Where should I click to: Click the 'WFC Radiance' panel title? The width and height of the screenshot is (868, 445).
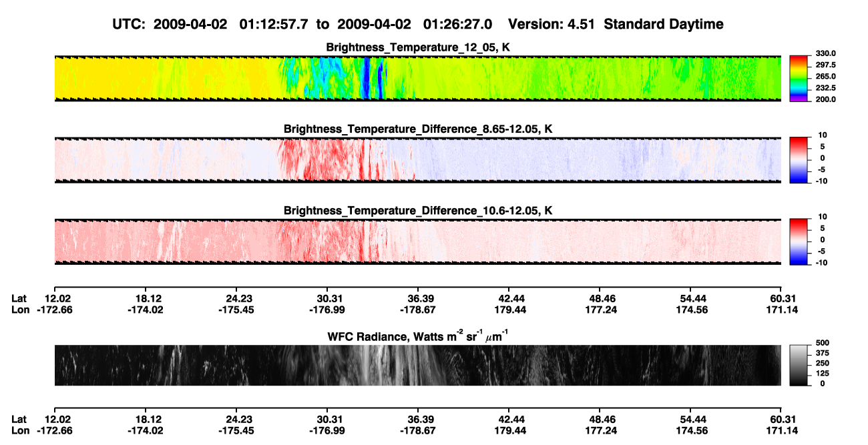point(418,337)
